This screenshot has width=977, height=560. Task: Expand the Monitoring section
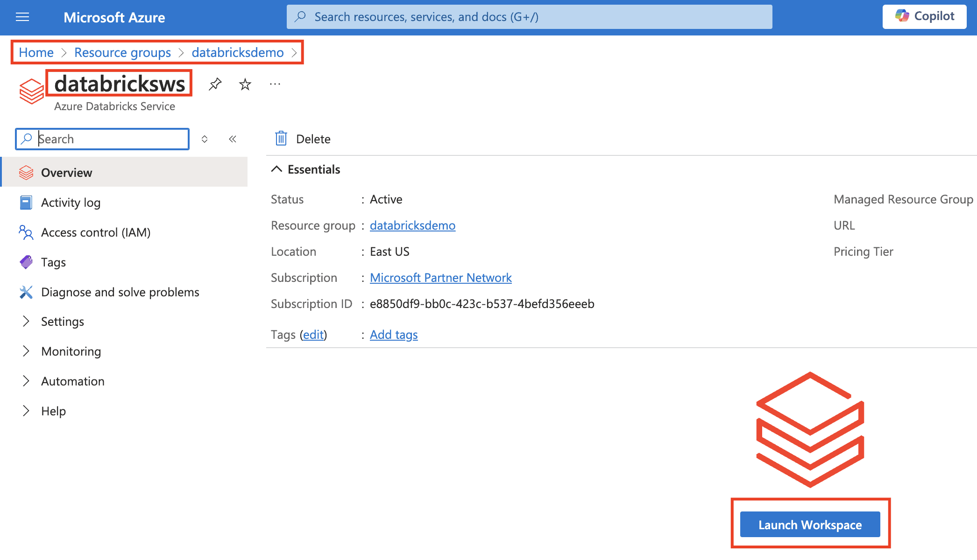(71, 351)
